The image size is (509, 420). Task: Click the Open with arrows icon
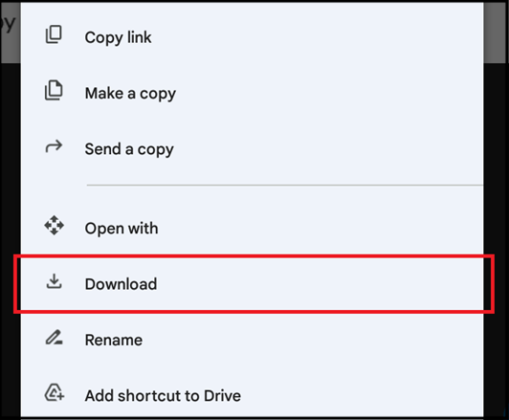[x=54, y=225]
